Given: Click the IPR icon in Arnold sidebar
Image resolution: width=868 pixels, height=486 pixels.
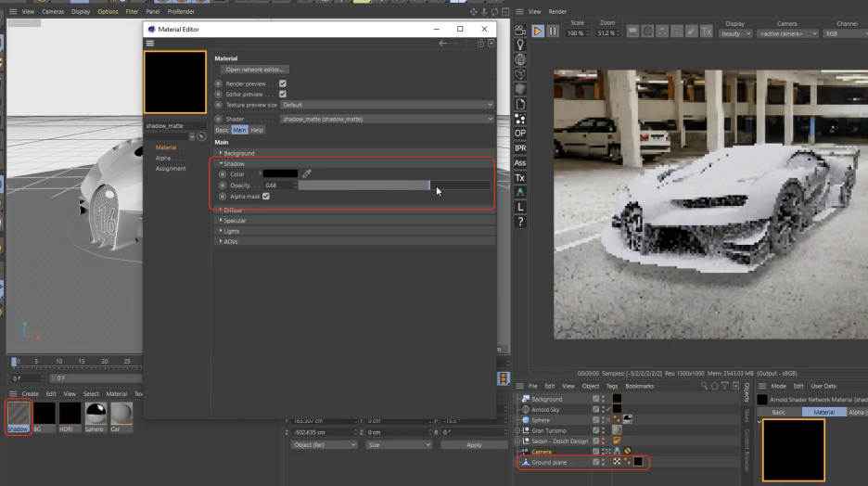Looking at the screenshot, I should [x=520, y=148].
